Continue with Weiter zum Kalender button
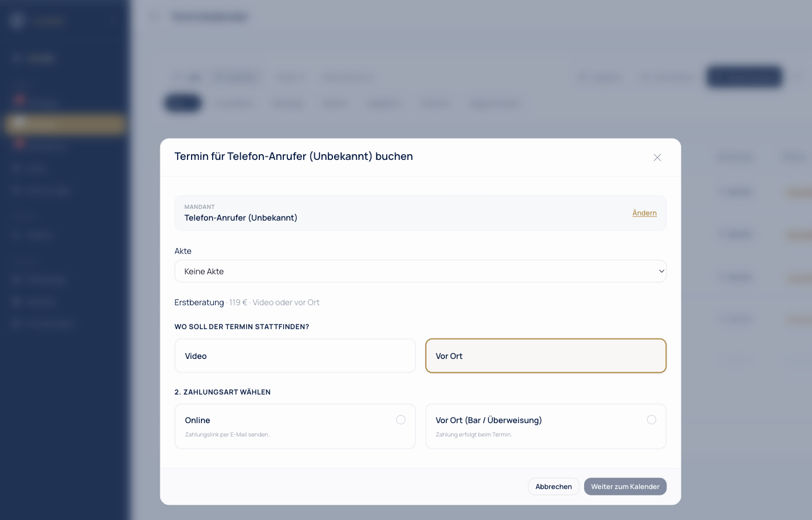The image size is (812, 520). tap(625, 487)
